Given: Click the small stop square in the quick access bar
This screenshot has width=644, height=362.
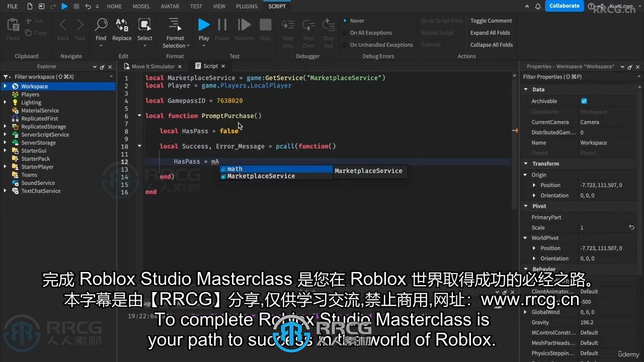Looking at the screenshot, I should pyautogui.click(x=76, y=6).
